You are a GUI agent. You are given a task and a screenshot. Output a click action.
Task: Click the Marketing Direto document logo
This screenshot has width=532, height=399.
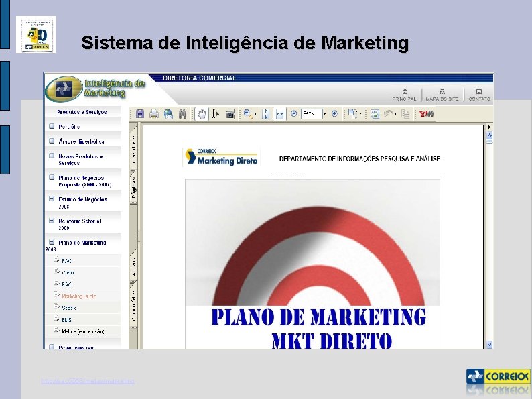pos(221,158)
